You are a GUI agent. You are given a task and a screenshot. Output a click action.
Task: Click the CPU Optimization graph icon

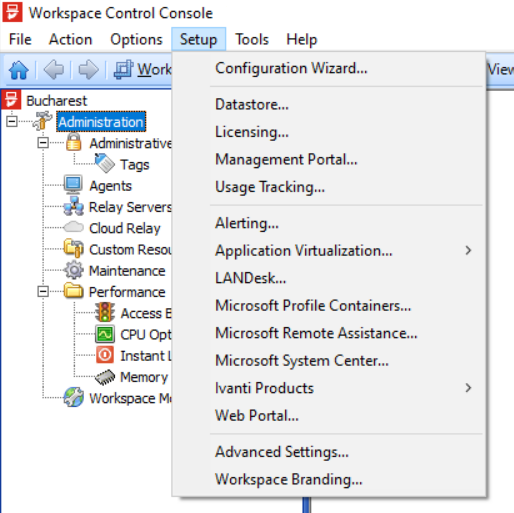click(105, 334)
